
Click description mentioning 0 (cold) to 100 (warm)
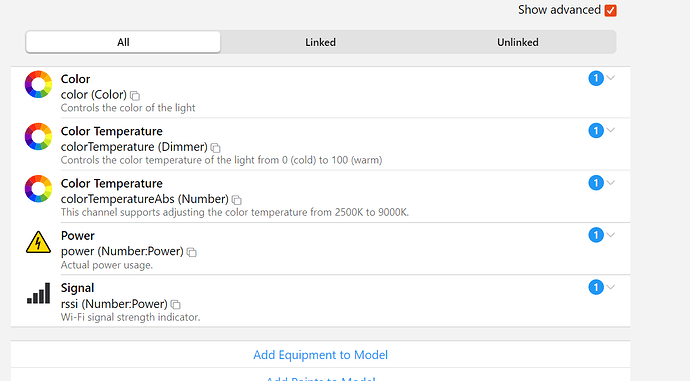[221, 160]
